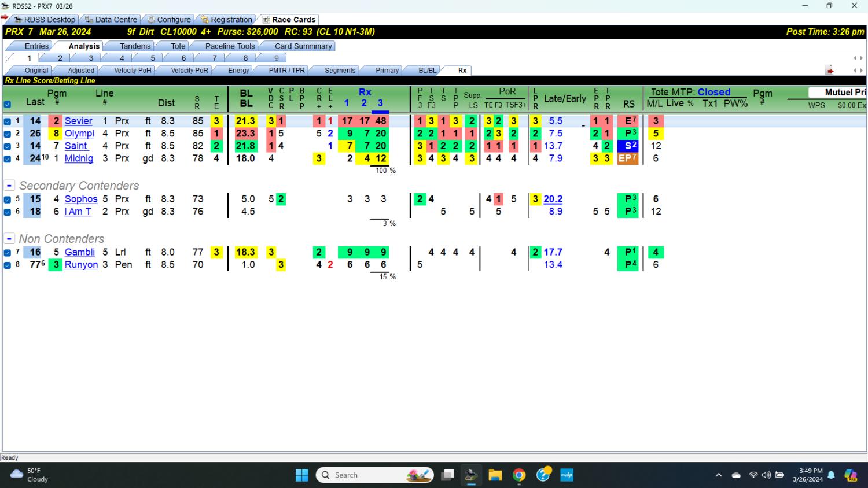
Task: Toggle the checkbox for horse 5 Sophos
Action: 8,199
